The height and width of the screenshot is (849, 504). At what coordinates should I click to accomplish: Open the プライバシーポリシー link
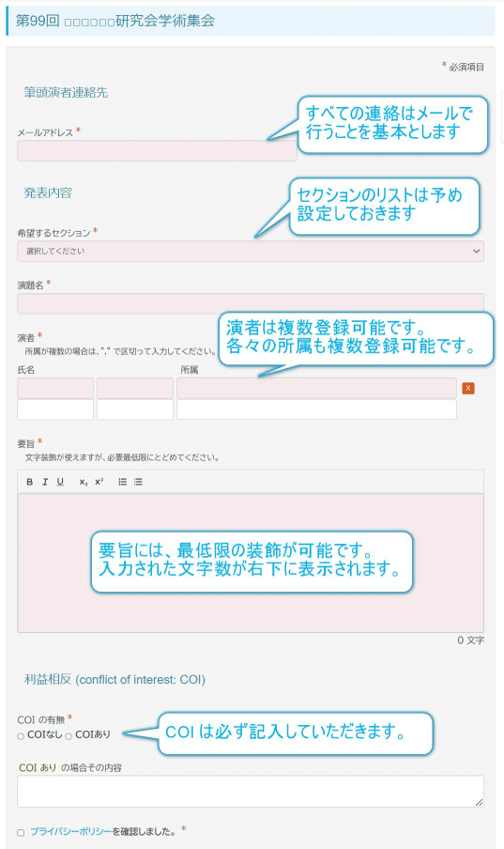pyautogui.click(x=71, y=832)
